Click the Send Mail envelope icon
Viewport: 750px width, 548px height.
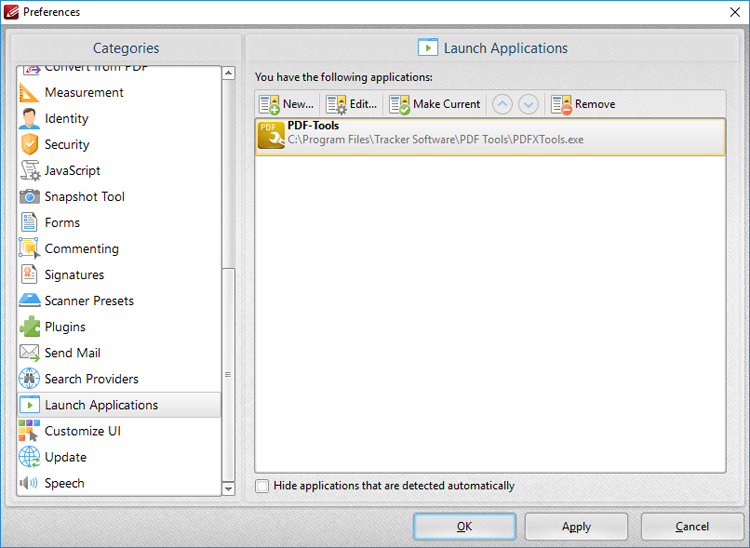coord(29,353)
